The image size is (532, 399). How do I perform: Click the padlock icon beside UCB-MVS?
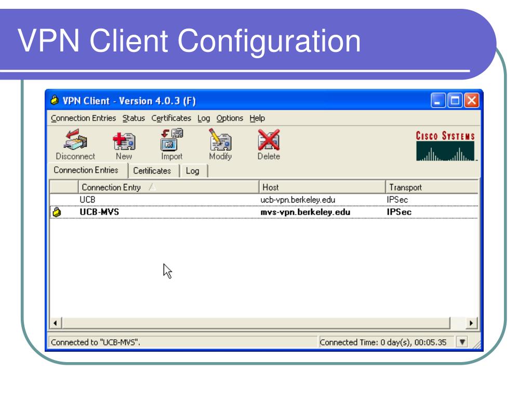click(x=57, y=212)
